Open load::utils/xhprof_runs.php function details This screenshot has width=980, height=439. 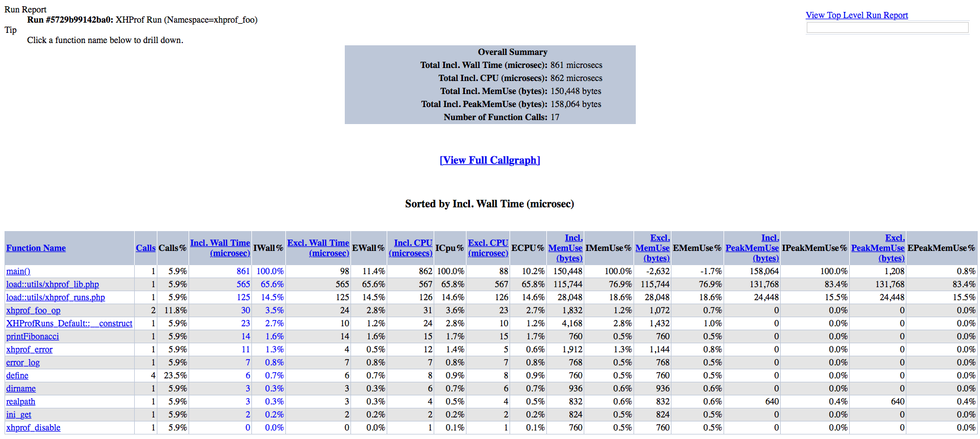55,297
